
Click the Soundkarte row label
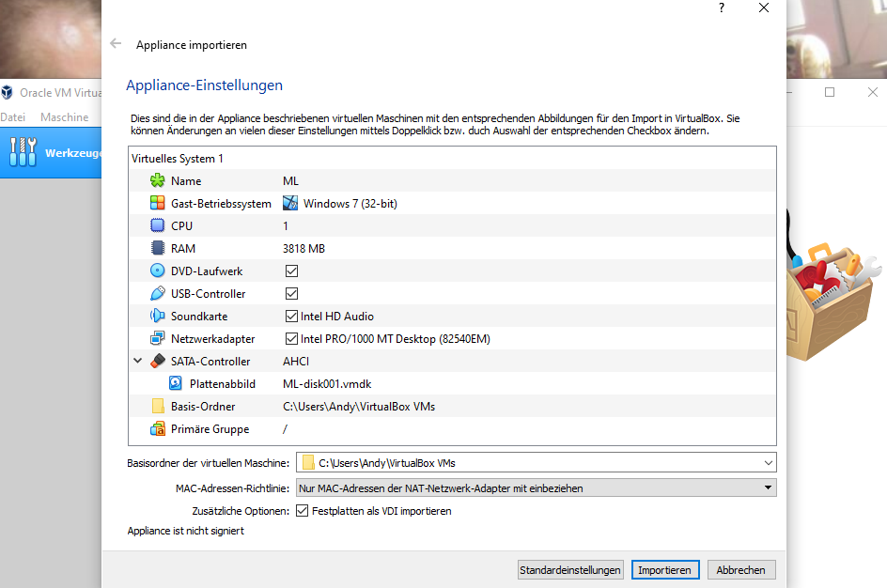pyautogui.click(x=199, y=316)
